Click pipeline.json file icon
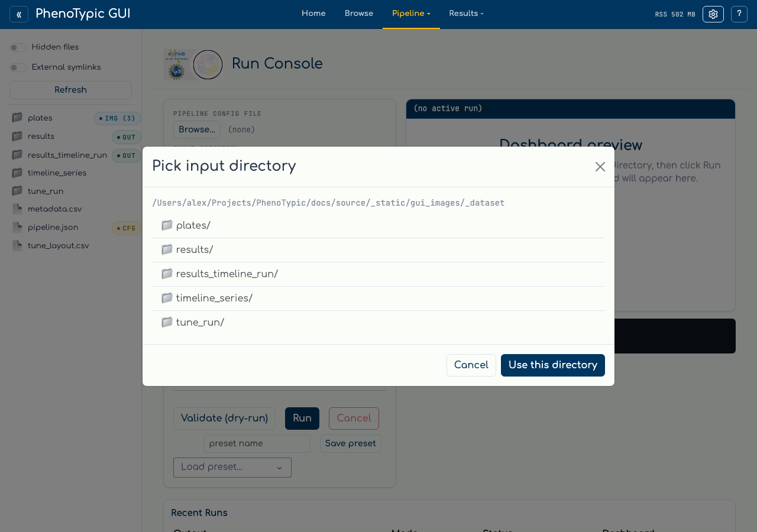The width and height of the screenshot is (757, 532). tap(17, 227)
